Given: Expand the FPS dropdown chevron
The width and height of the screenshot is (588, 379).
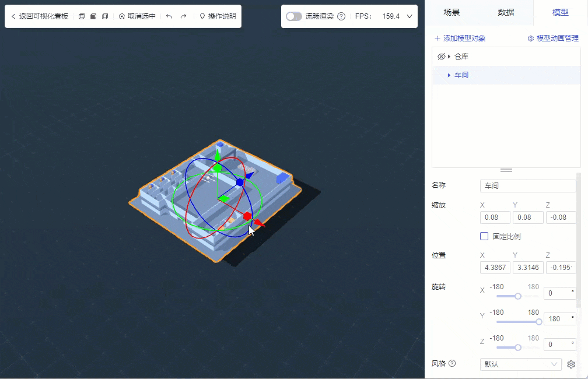Looking at the screenshot, I should pos(409,16).
